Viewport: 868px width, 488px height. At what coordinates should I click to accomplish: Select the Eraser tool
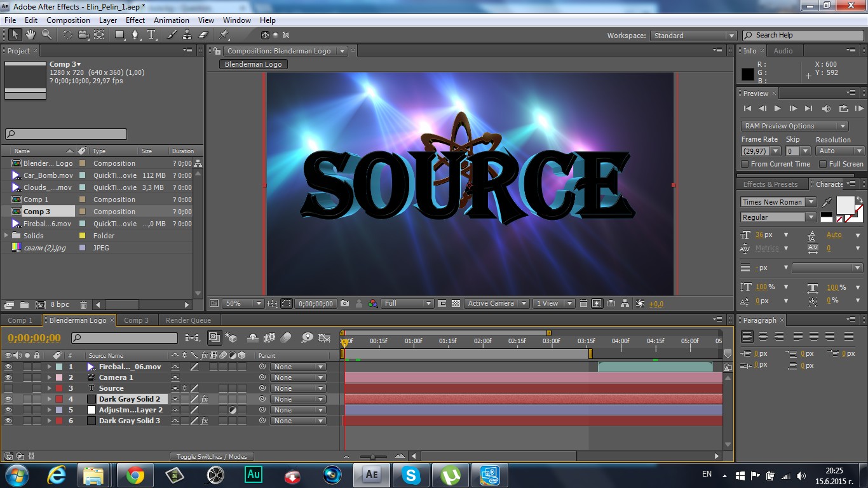pyautogui.click(x=203, y=35)
